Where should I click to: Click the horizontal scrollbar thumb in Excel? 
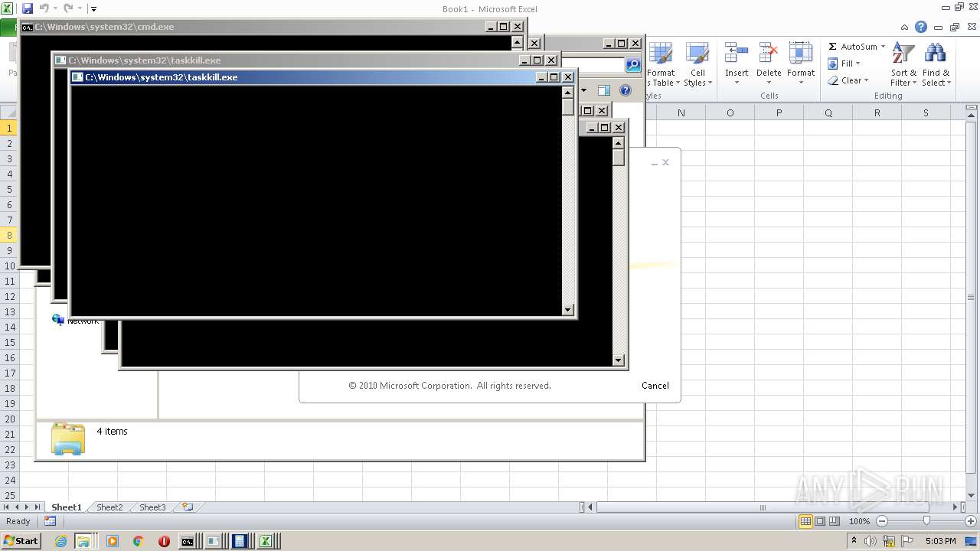tap(762, 507)
